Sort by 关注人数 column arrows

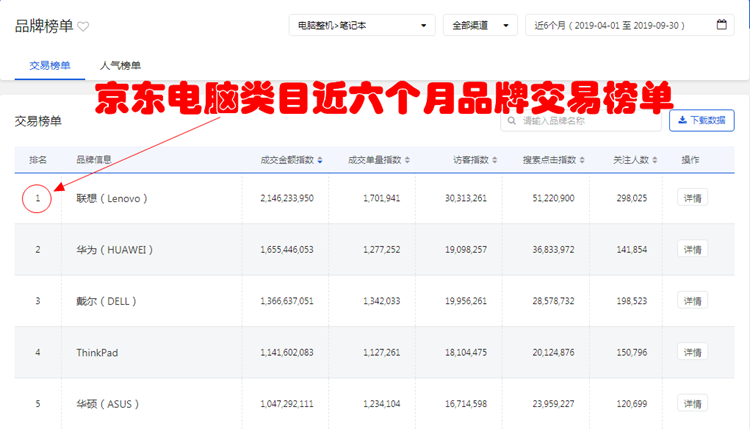[x=655, y=160]
